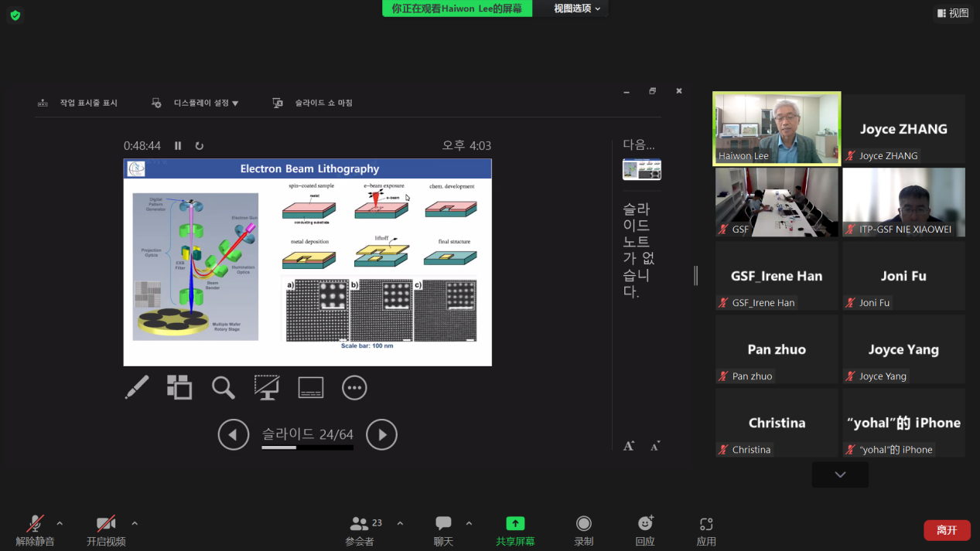The height and width of the screenshot is (551, 980).
Task: Click the current Electron Beam Lithography slide
Action: (x=308, y=262)
